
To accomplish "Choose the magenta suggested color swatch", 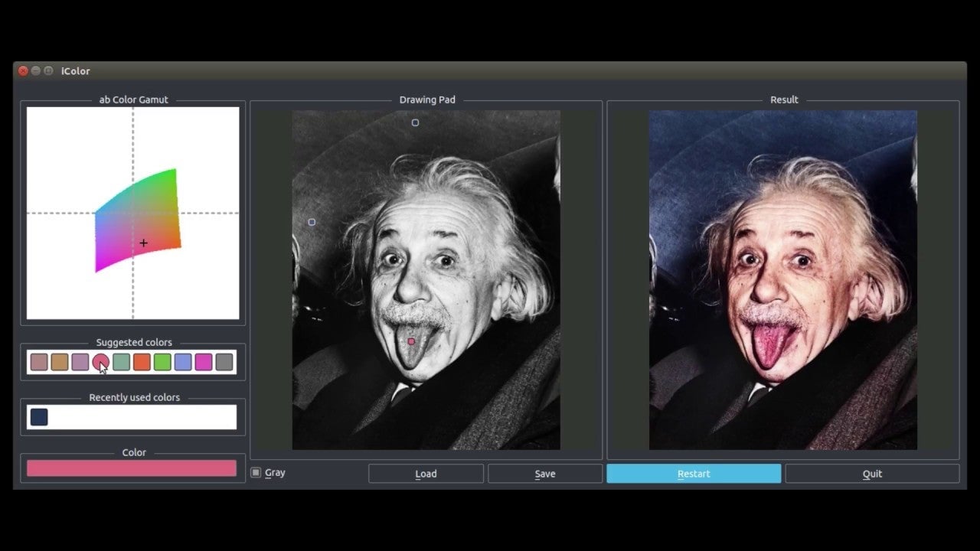I will click(204, 362).
